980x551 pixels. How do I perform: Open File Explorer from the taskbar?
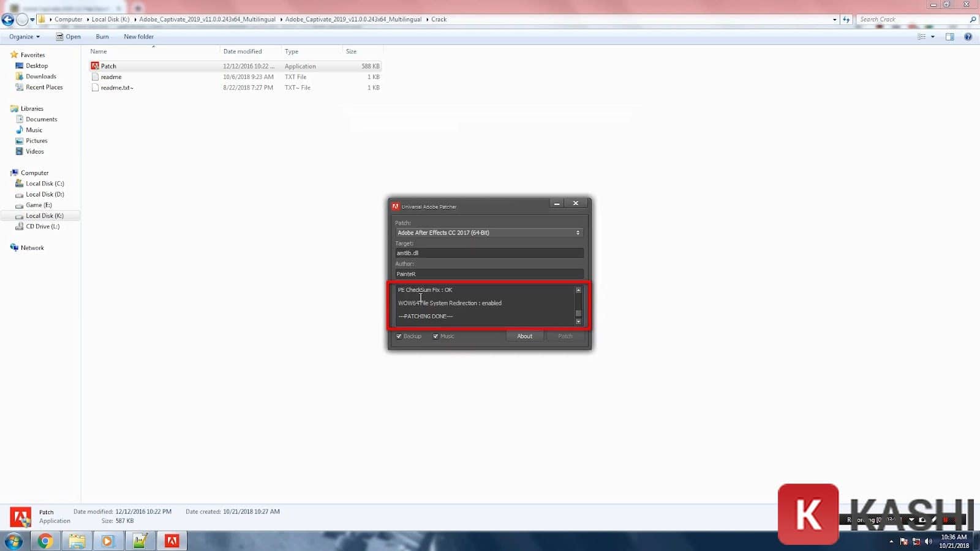pos(77,541)
